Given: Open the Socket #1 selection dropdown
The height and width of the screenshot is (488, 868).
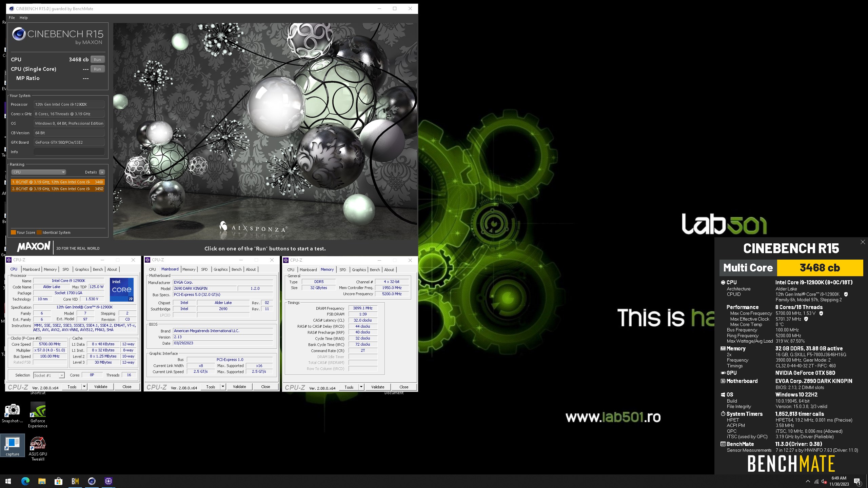Looking at the screenshot, I should click(x=49, y=375).
